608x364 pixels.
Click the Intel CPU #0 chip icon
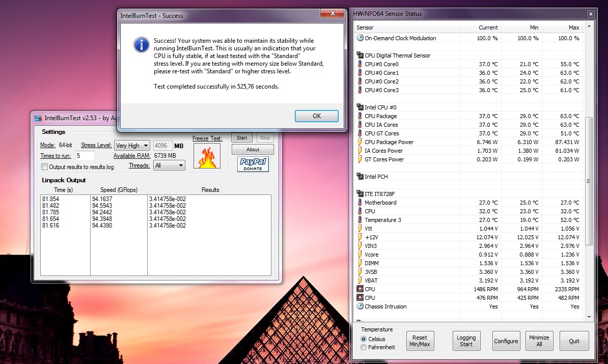tap(360, 107)
